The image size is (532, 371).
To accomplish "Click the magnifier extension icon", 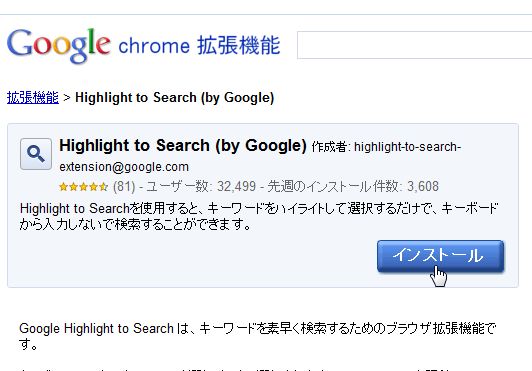I will pos(36,154).
